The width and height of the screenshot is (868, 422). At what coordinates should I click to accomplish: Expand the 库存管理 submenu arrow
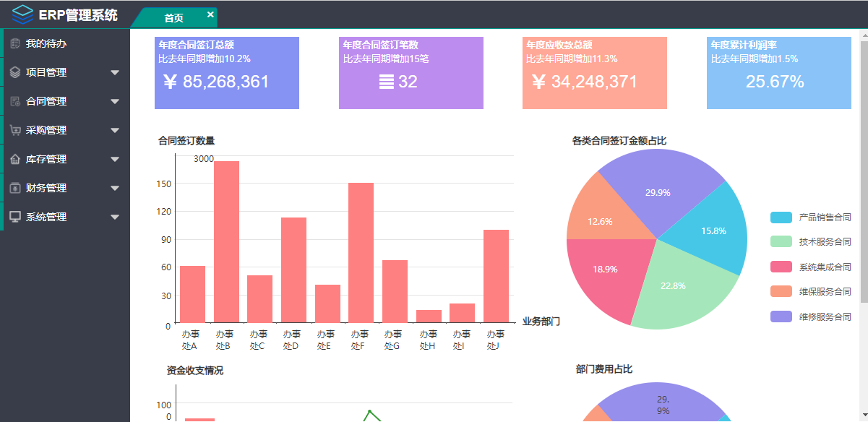(115, 159)
